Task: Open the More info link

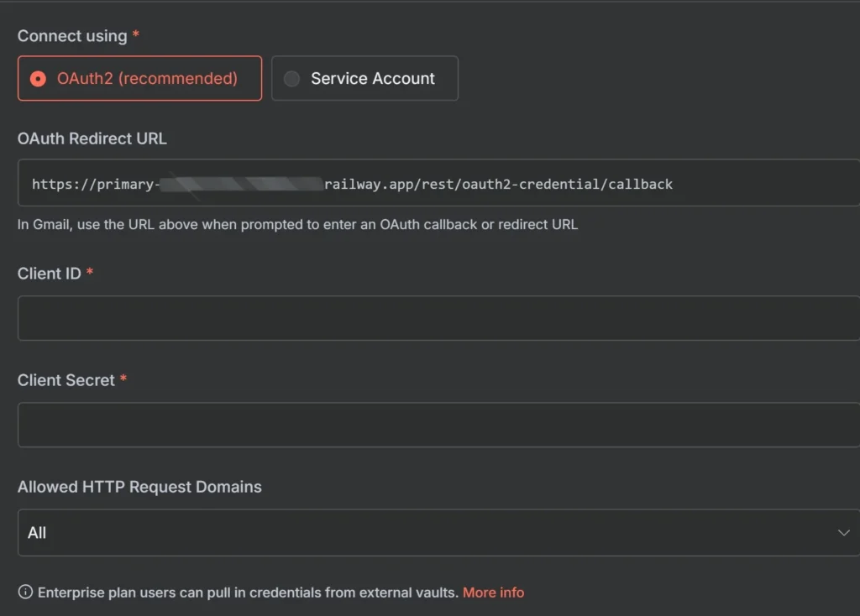Action: [493, 593]
